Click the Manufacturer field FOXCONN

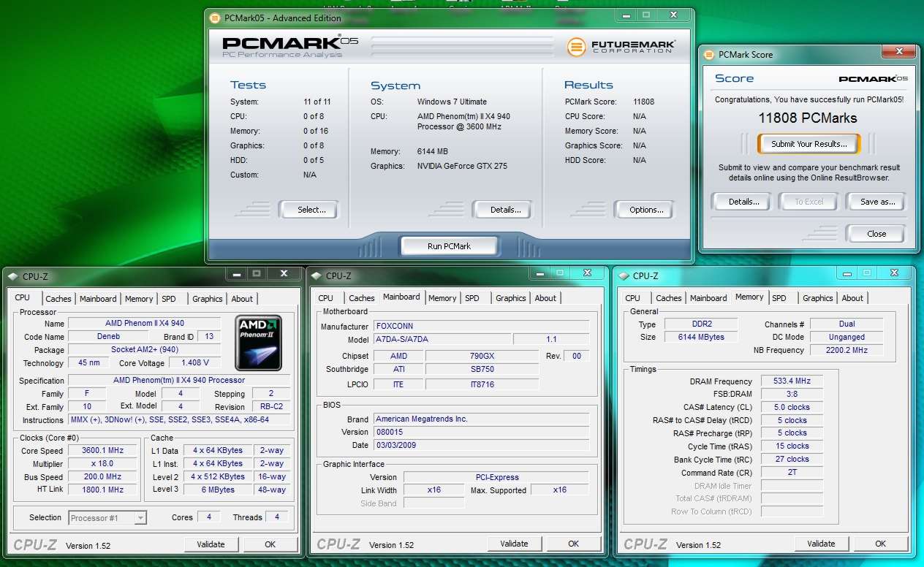[x=481, y=326]
